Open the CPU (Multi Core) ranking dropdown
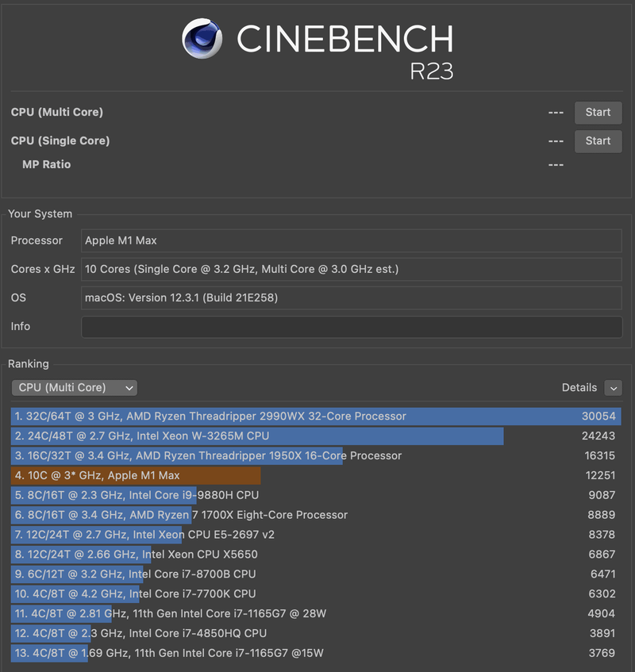The image size is (635, 672). [75, 388]
